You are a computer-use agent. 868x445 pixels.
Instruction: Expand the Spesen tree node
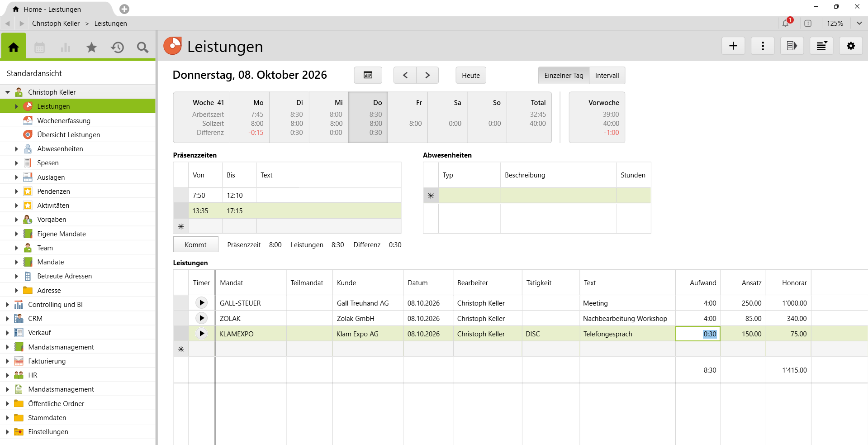[16, 163]
